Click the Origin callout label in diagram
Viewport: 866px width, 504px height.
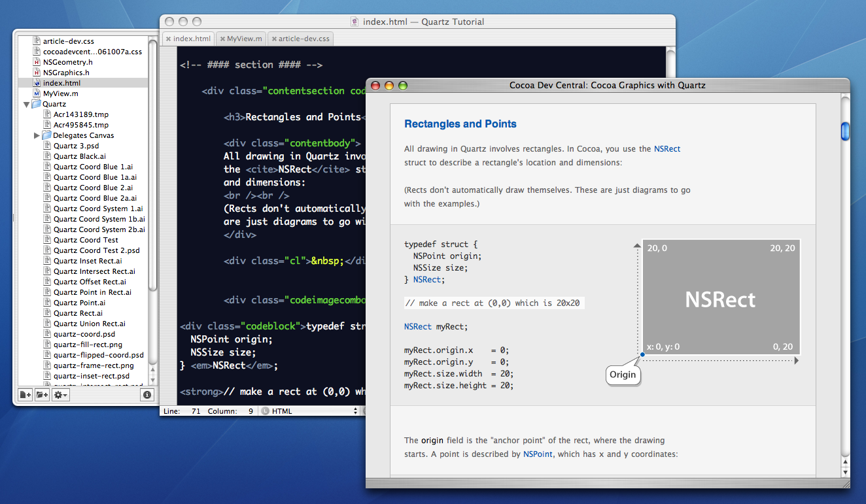(623, 376)
